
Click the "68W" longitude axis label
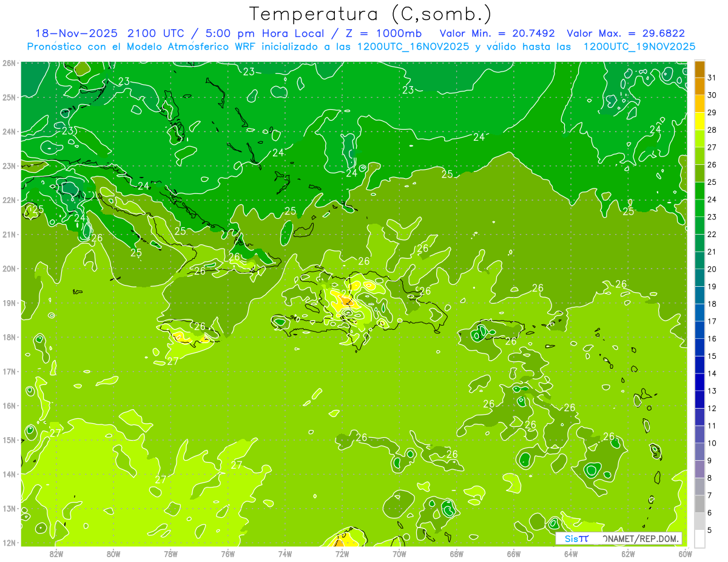[456, 553]
